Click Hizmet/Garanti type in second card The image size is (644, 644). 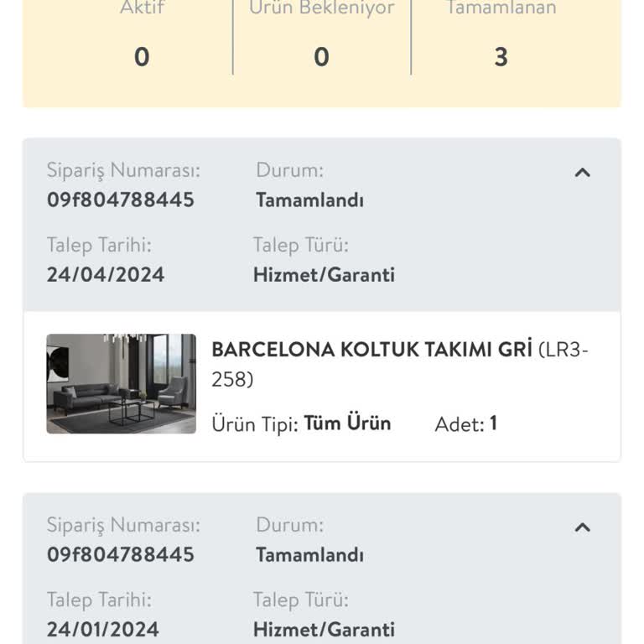coord(324,630)
